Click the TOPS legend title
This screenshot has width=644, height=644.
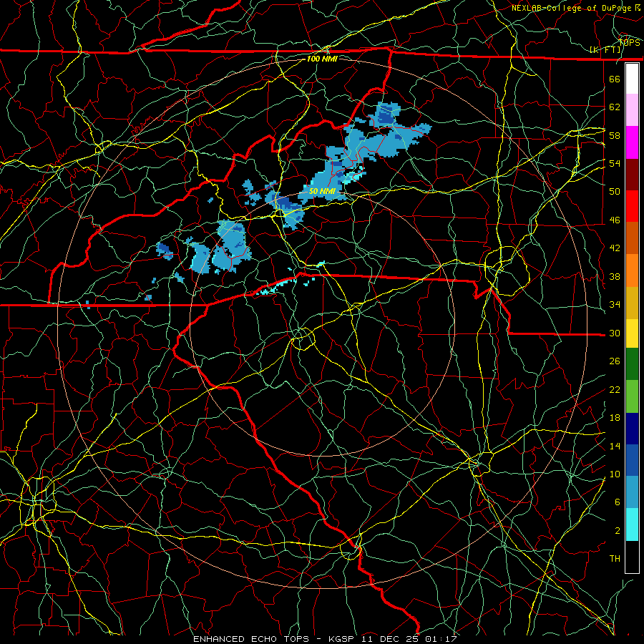(x=629, y=43)
